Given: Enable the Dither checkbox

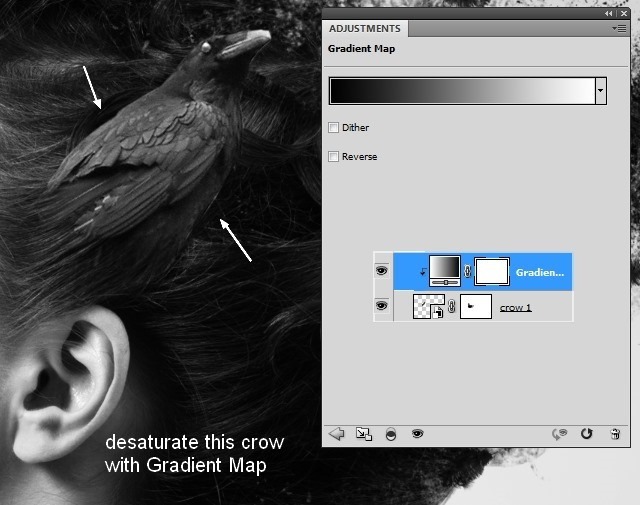Looking at the screenshot, I should click(333, 127).
